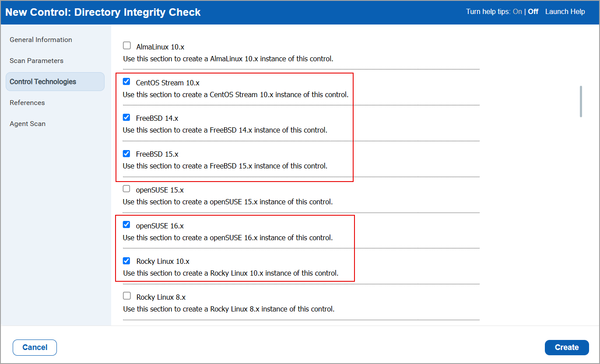
Task: Click the CentOS Stream 10.x instance description
Action: (x=235, y=94)
